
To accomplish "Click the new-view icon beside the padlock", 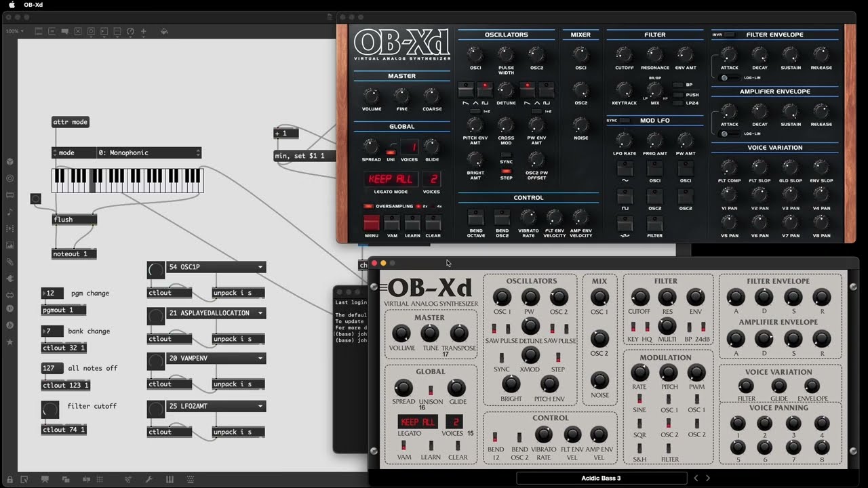I will [x=24, y=479].
